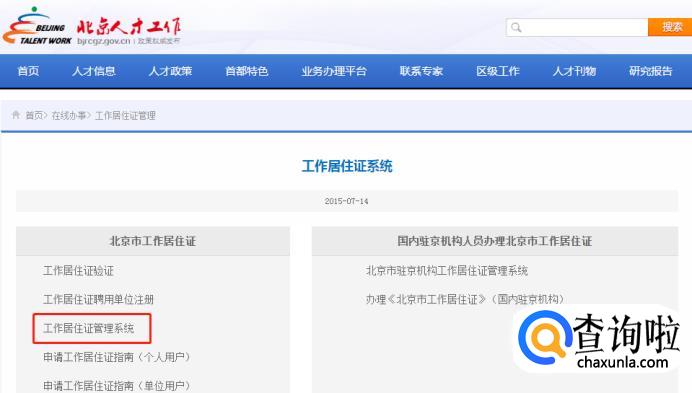The image size is (692, 393).
Task: Click the 在线办事 breadcrumb link
Action: (x=68, y=116)
